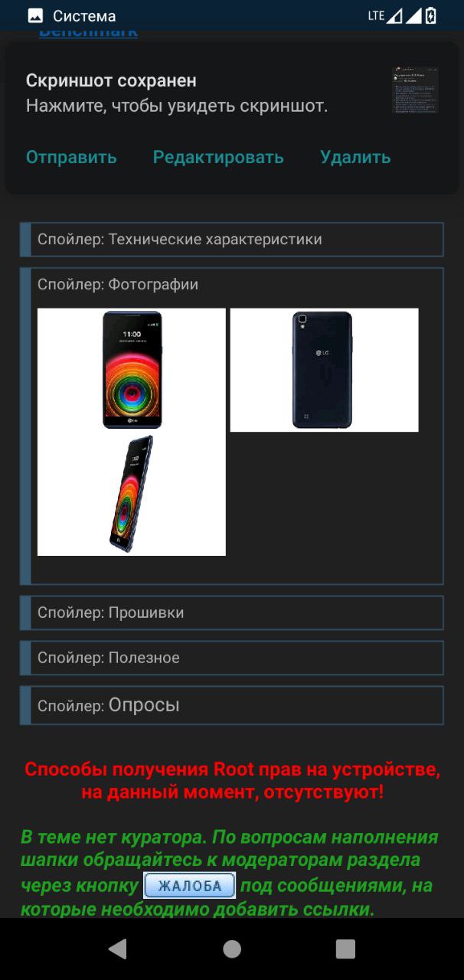Tap Редактировать in screenshot notification
Viewport: 464px width, 980px height.
pyautogui.click(x=218, y=157)
